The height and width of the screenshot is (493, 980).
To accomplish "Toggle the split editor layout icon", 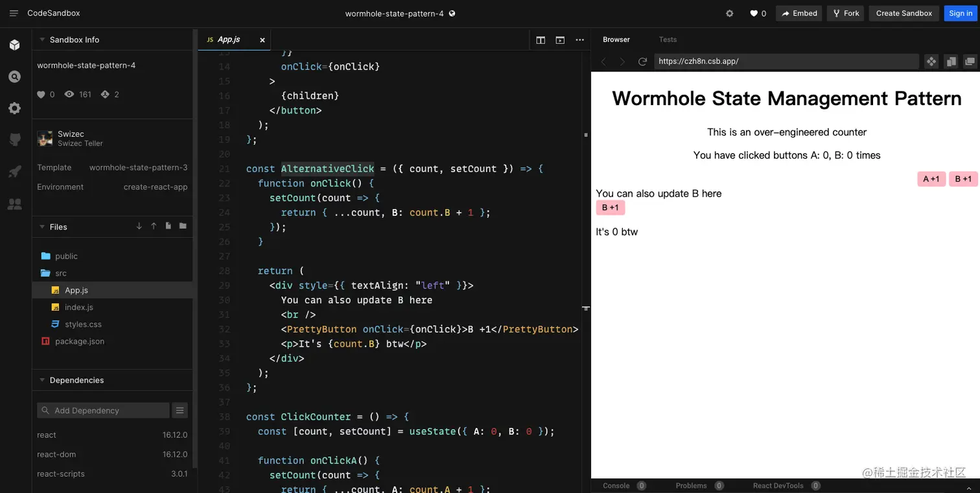I will [541, 40].
